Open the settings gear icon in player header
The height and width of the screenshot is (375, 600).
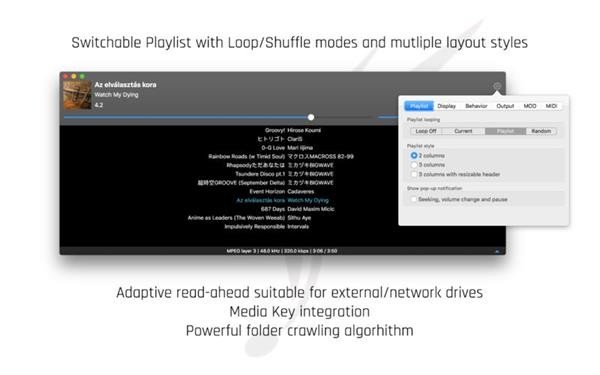(497, 86)
